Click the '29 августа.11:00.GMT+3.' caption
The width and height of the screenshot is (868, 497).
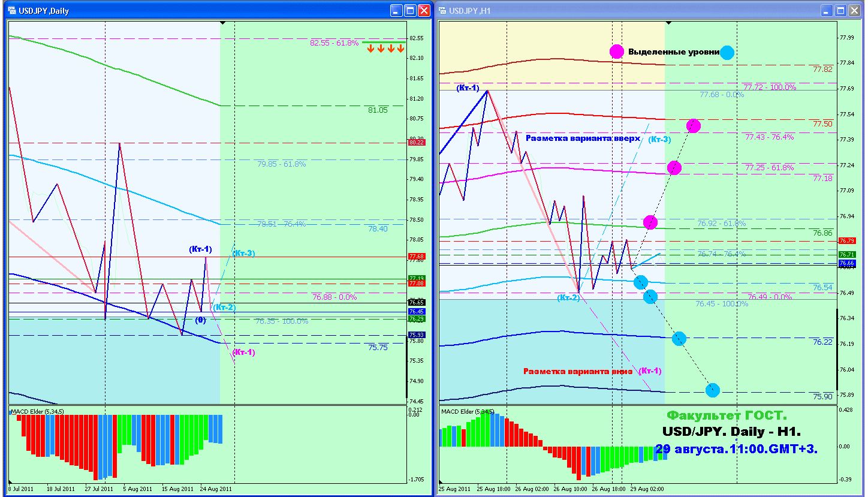736,448
